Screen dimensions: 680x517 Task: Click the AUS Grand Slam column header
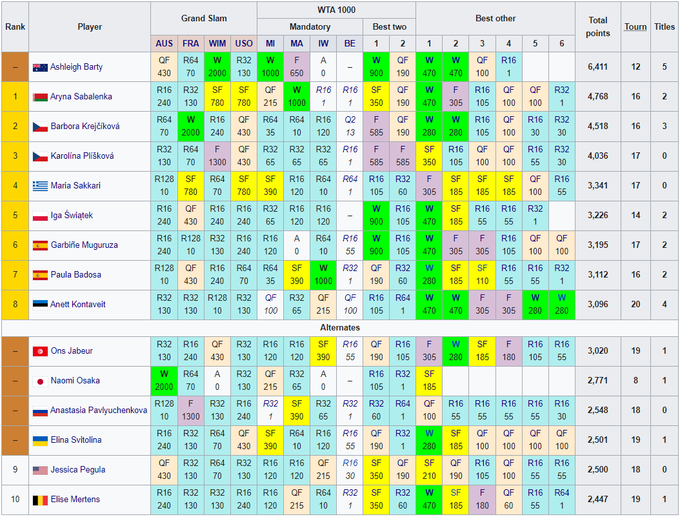tap(164, 43)
